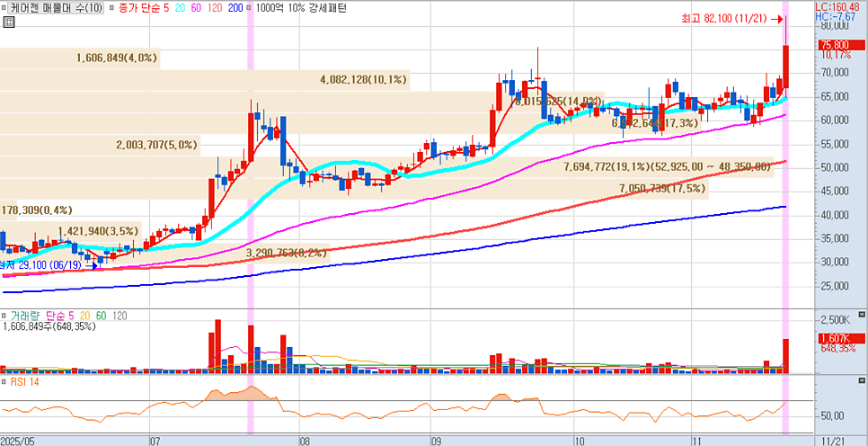This screenshot has width=868, height=446.
Task: Select the magenta 60 moving average label
Action: 196,9
